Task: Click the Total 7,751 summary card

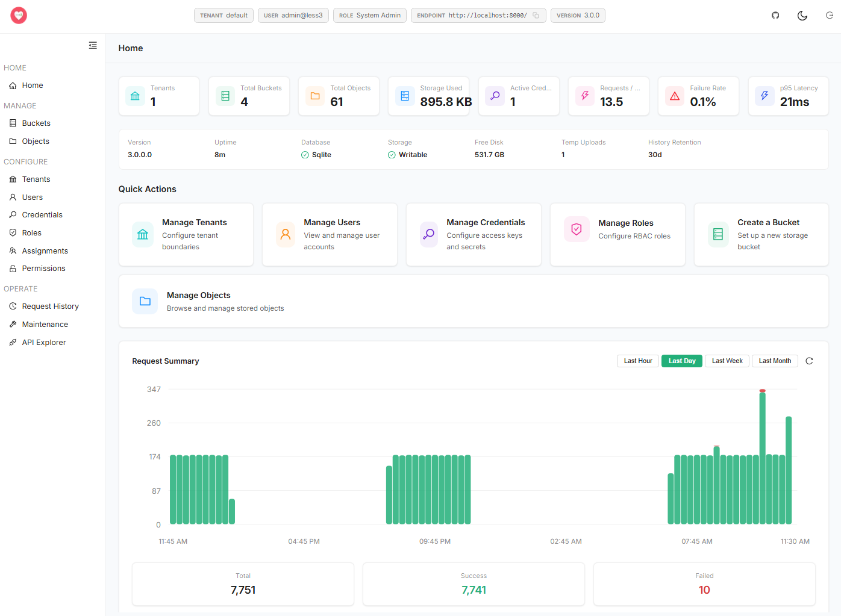Action: (243, 584)
